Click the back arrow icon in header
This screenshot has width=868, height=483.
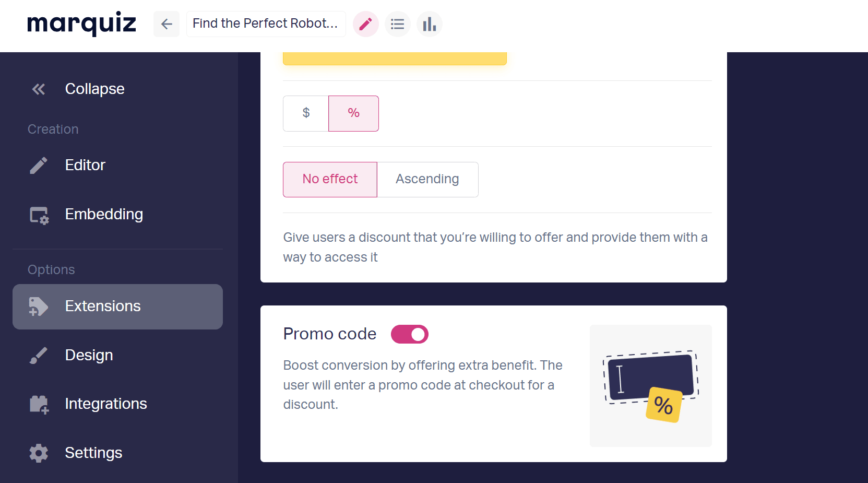click(167, 24)
